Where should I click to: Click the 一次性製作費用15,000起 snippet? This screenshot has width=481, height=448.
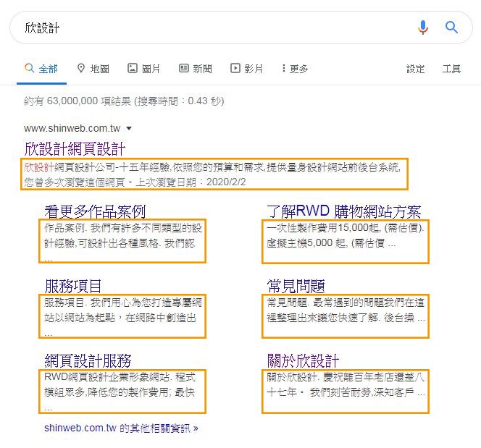346,235
